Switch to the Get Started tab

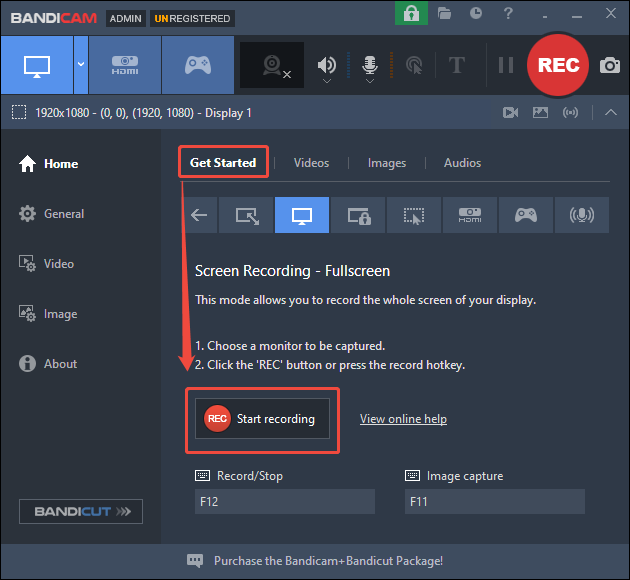223,162
